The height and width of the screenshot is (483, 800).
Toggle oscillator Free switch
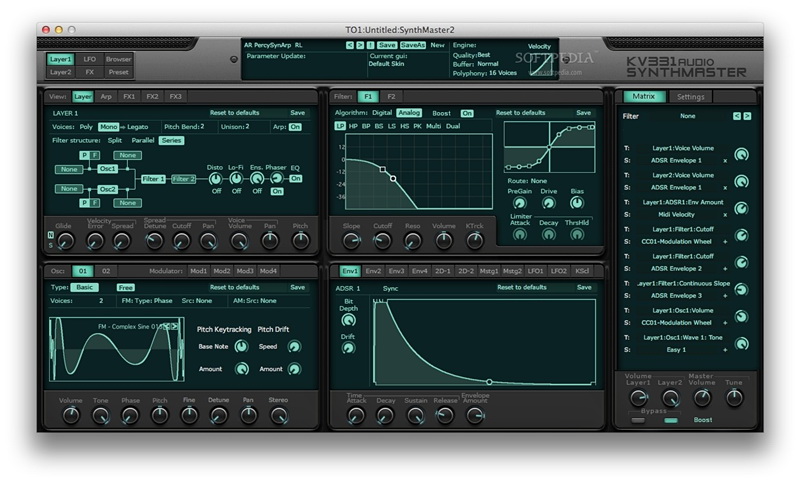126,288
